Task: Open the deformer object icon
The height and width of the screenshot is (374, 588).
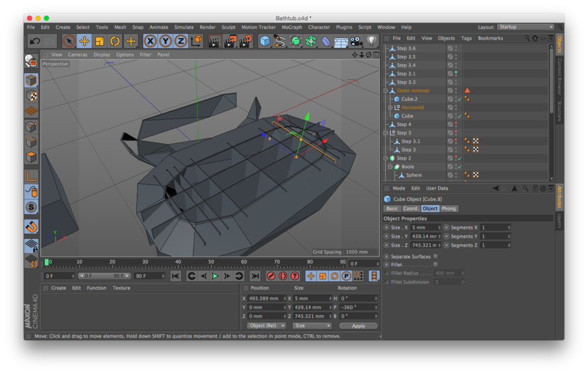Action: click(326, 41)
